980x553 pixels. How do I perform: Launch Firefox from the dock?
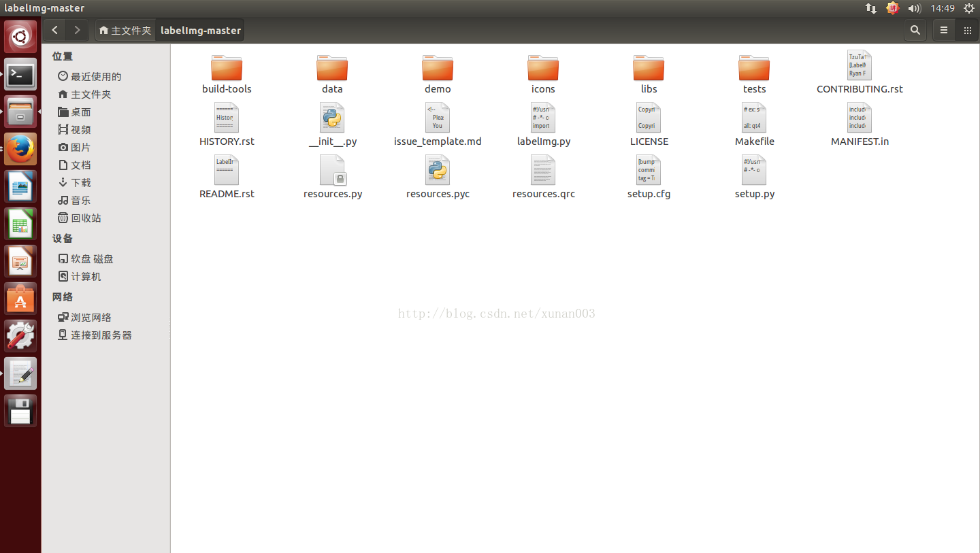click(x=20, y=149)
